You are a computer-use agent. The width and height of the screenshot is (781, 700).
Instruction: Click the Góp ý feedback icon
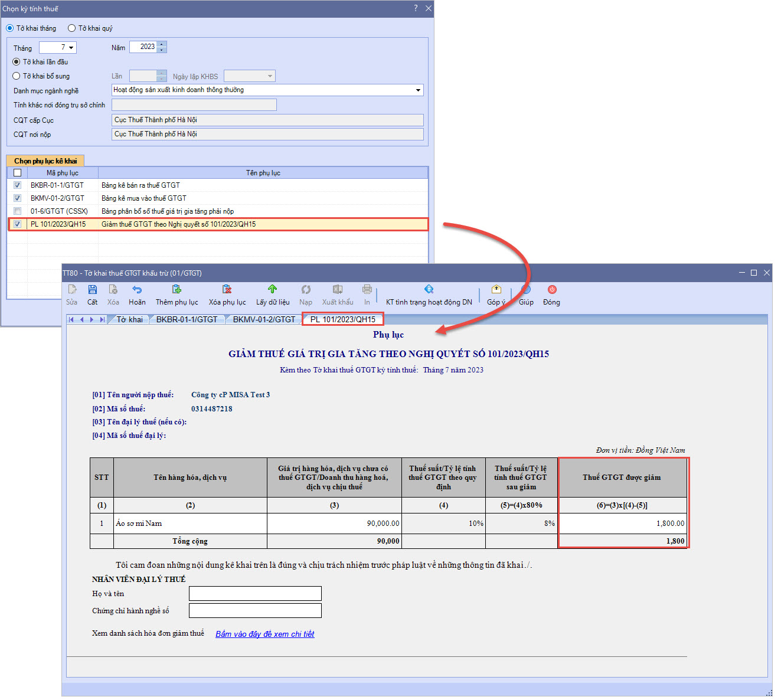(496, 290)
